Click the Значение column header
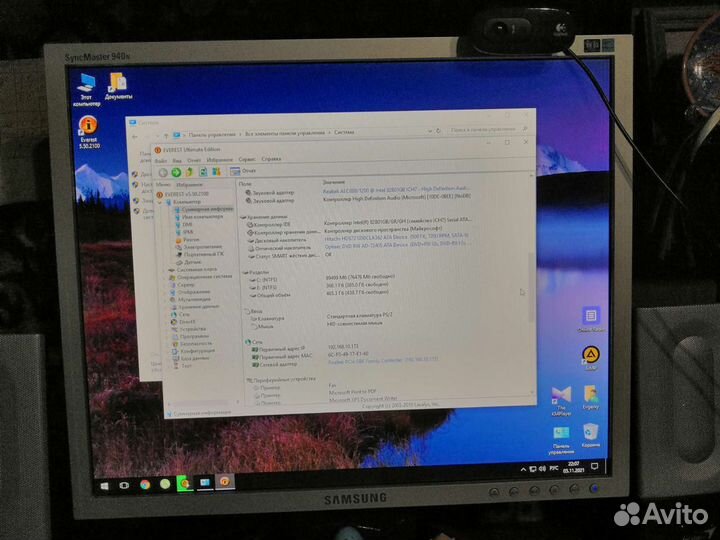Viewport: 720px width, 540px height. point(333,182)
